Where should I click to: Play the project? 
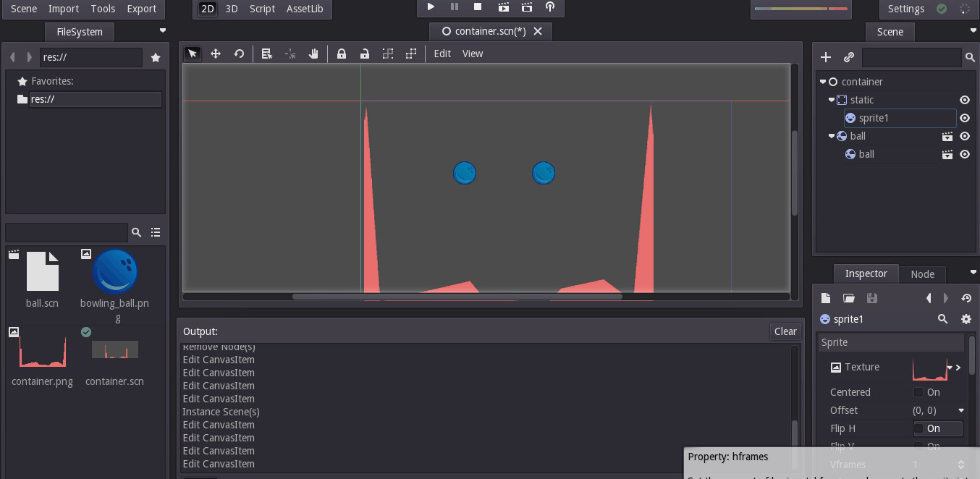pyautogui.click(x=431, y=7)
